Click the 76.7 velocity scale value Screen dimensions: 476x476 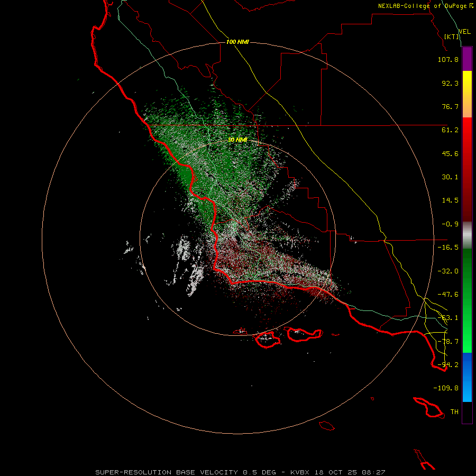tap(450, 106)
